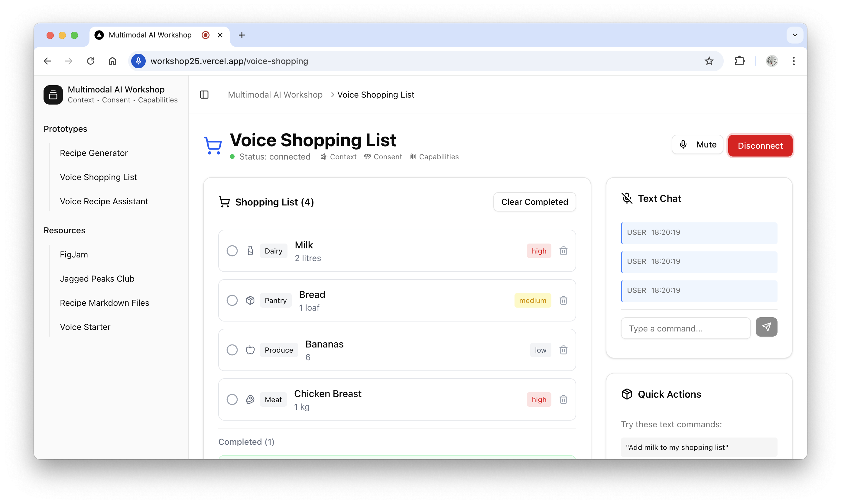This screenshot has height=504, width=841.
Task: Click the microphone icon in the address bar
Action: pyautogui.click(x=138, y=61)
